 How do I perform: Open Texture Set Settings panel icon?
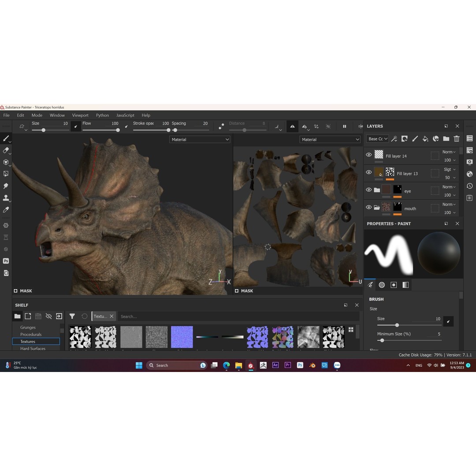[x=470, y=150]
